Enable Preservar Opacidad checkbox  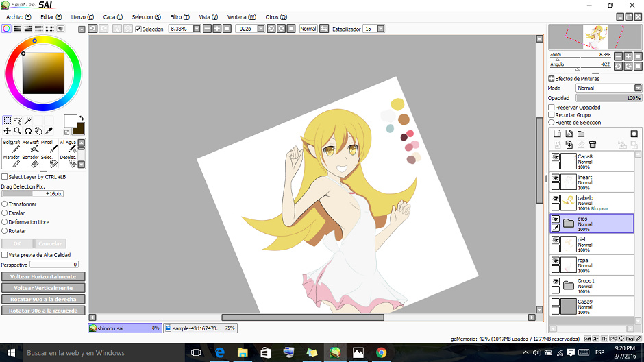point(552,108)
